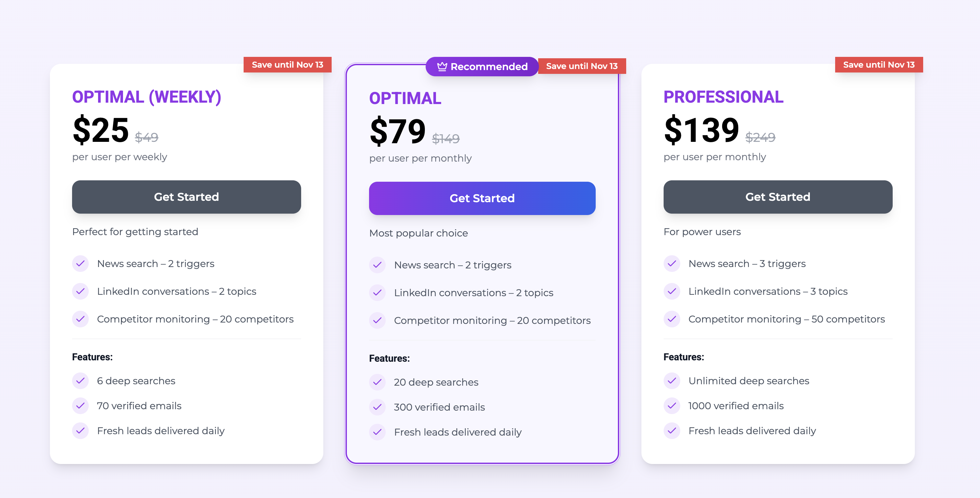Click the $79 price on Optimal plan

pos(397,132)
